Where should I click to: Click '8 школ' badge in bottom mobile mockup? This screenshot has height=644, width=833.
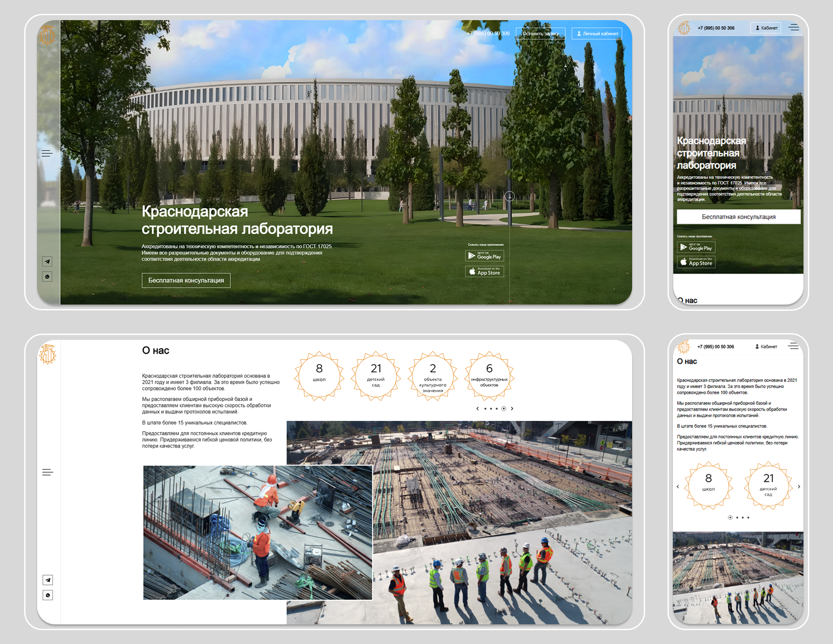tap(709, 486)
